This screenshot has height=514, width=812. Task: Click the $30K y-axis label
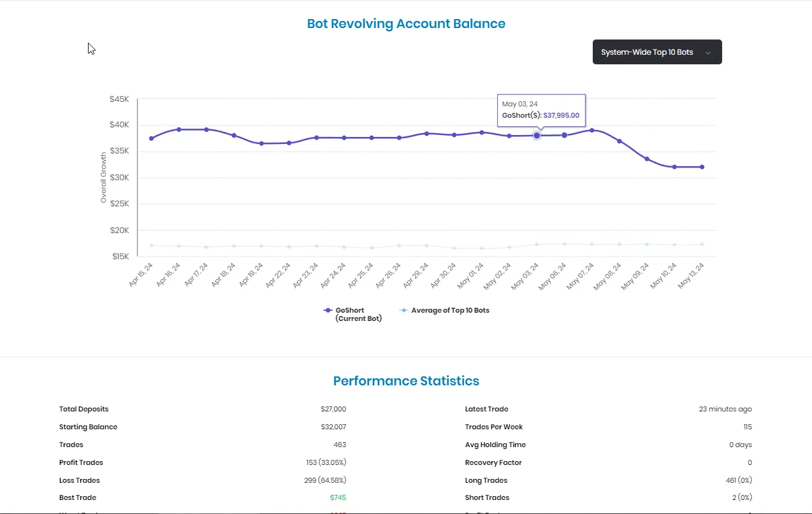click(x=119, y=178)
